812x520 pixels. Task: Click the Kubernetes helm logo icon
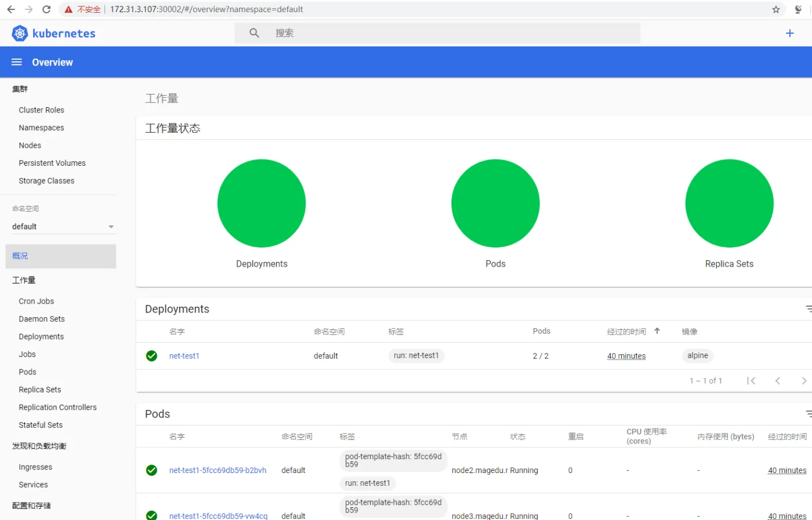pyautogui.click(x=20, y=34)
